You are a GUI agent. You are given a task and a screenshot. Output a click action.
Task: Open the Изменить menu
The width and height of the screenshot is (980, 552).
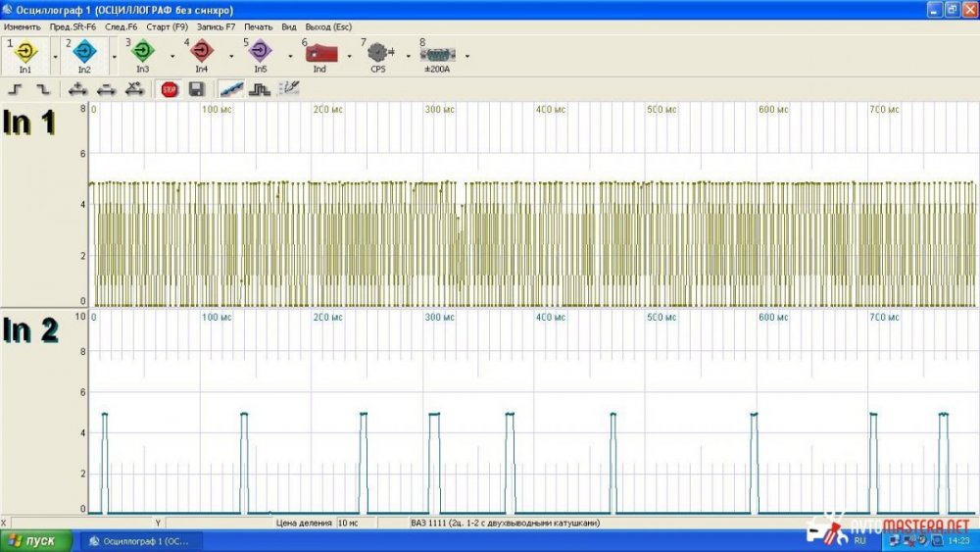[22, 26]
